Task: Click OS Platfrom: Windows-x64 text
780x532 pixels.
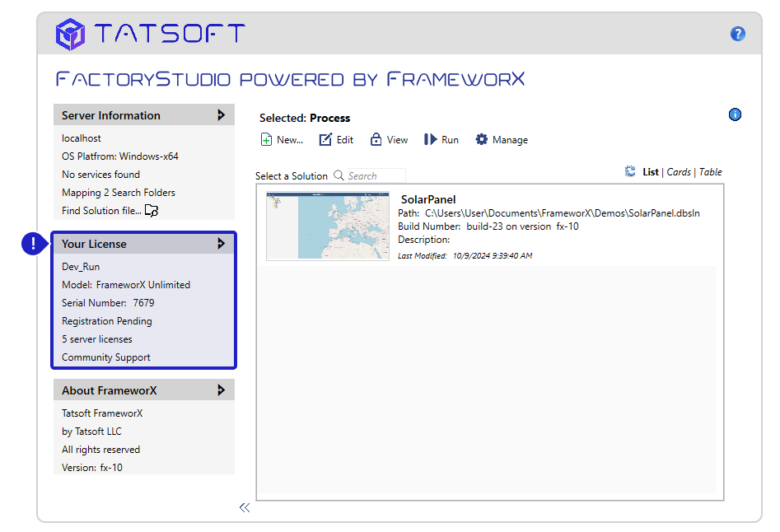Action: pyautogui.click(x=120, y=156)
